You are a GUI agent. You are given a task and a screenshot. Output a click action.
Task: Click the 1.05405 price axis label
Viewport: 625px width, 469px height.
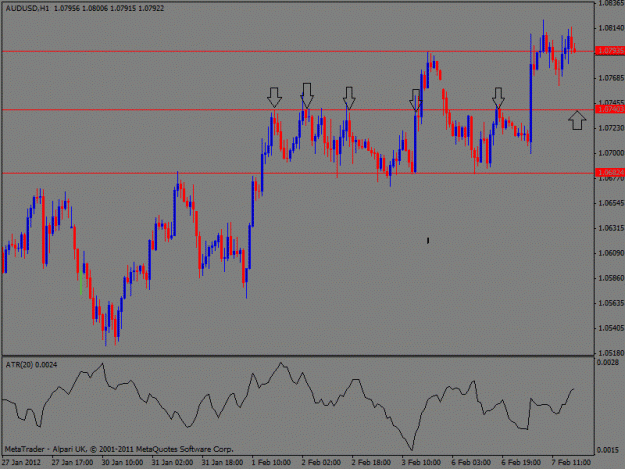click(611, 328)
